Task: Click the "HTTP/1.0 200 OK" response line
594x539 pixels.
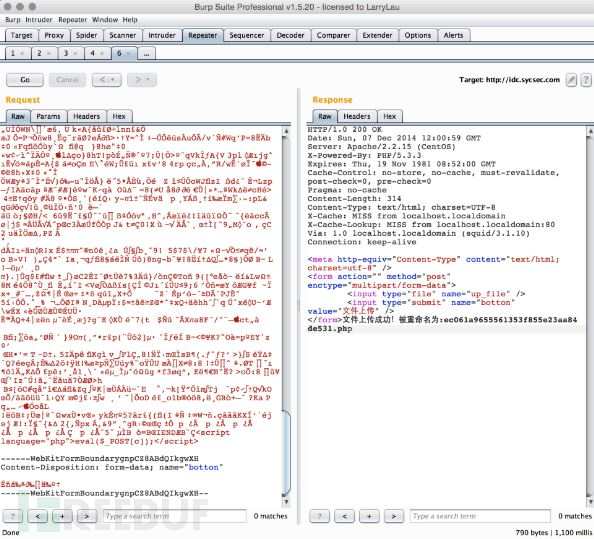Action: (345, 130)
